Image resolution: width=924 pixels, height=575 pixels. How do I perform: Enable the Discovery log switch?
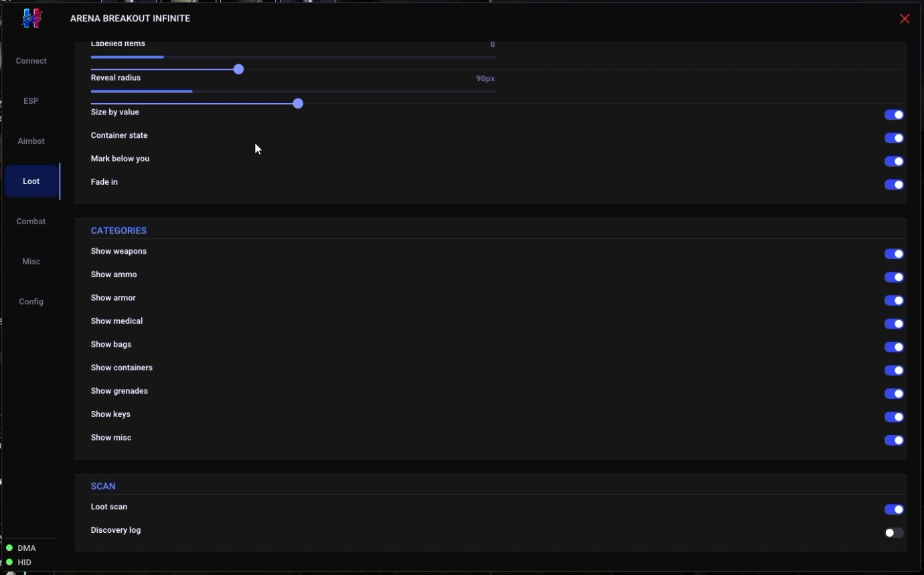coord(894,533)
